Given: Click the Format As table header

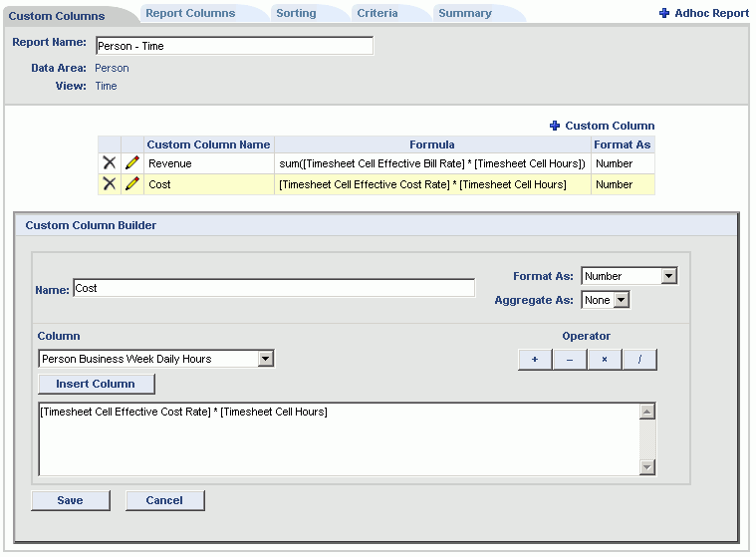Looking at the screenshot, I should click(622, 144).
